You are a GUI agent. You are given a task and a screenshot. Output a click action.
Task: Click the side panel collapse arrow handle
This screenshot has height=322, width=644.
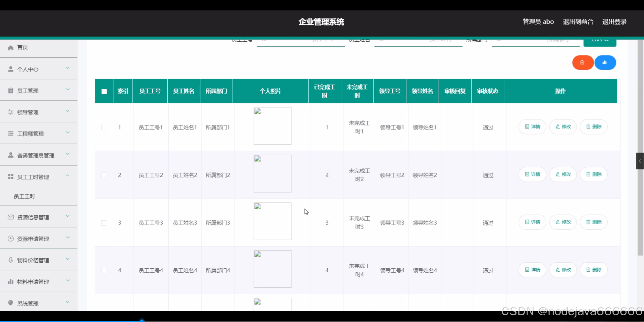(640, 161)
